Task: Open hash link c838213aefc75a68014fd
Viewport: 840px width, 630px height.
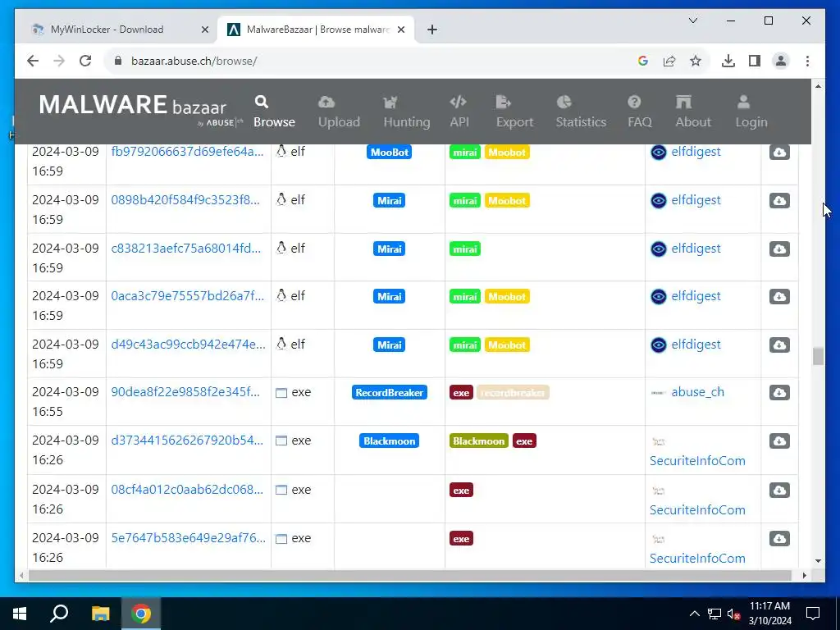Action: (x=186, y=248)
